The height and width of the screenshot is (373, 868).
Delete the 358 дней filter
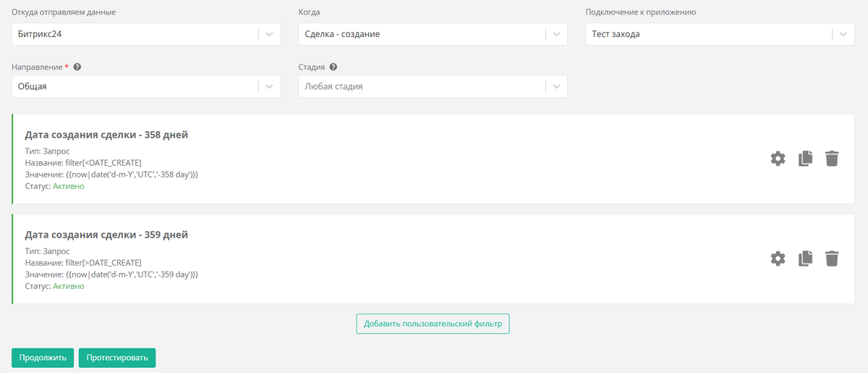[x=832, y=159]
